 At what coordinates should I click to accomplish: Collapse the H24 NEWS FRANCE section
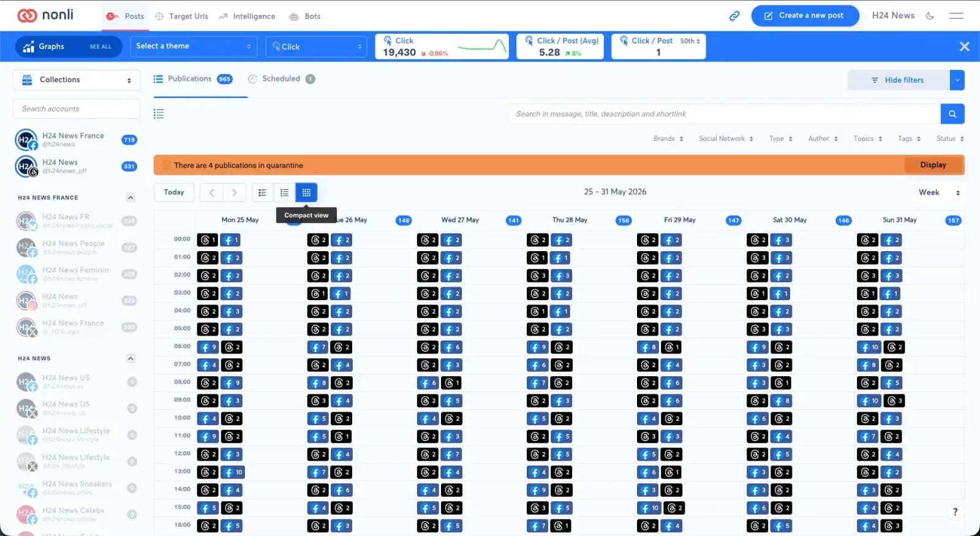tap(130, 198)
